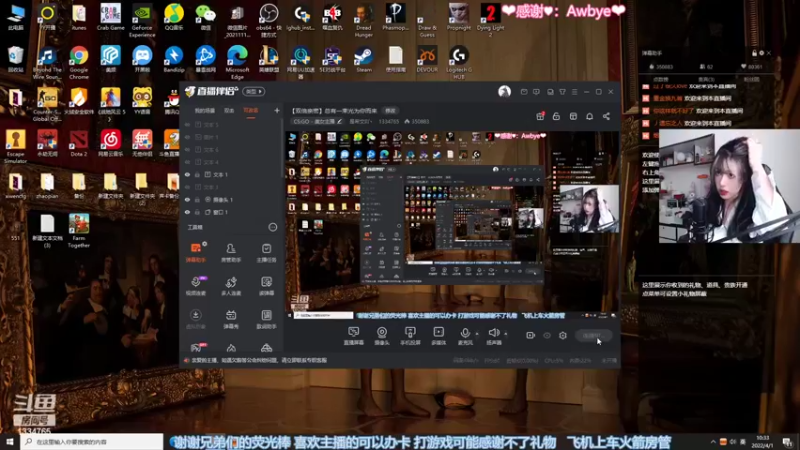Click 修改 button next to stream title

coord(390,110)
